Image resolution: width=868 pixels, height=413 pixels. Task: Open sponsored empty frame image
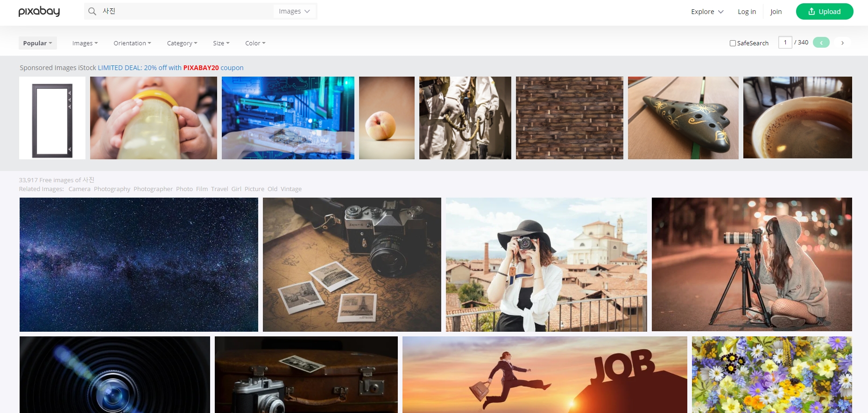tap(52, 118)
